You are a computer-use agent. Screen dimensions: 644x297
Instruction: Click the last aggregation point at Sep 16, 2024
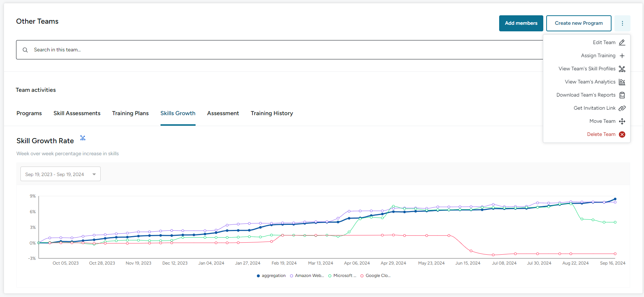click(x=615, y=199)
